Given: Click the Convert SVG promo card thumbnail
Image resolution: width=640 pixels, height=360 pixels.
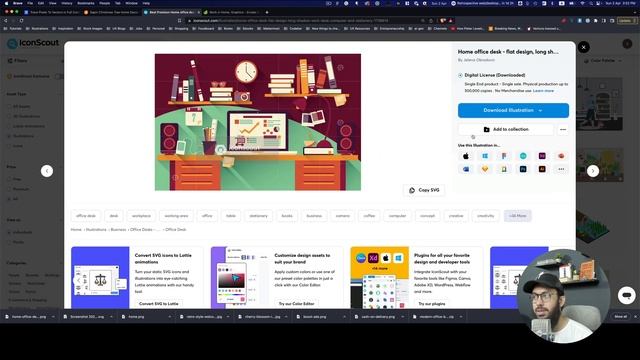Looking at the screenshot, I should (x=100, y=278).
